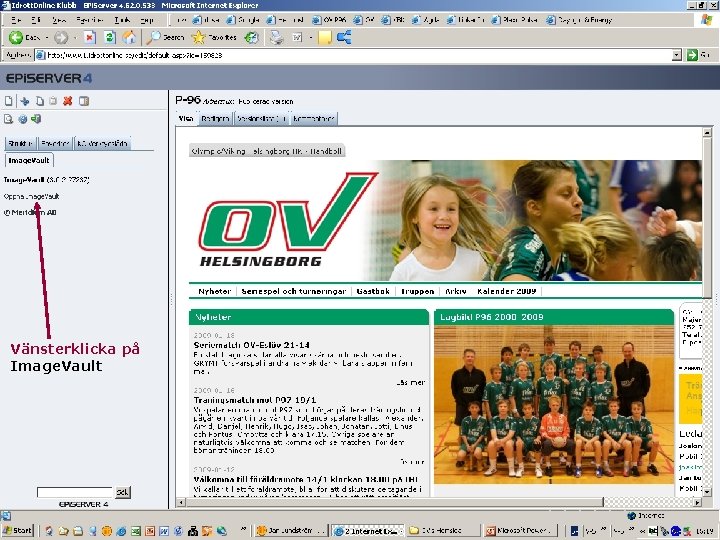Click the IE History icon
This screenshot has height=540, width=720.
pos(252,37)
